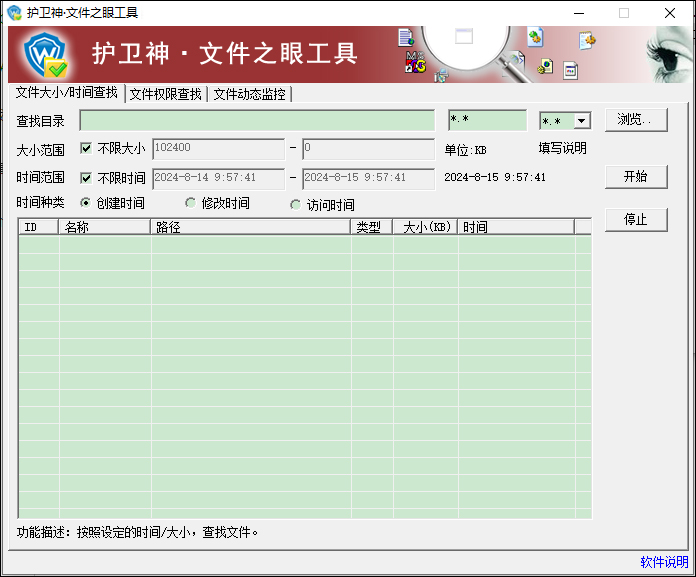Open the 软件说明 link
This screenshot has width=696, height=577.
tap(664, 562)
